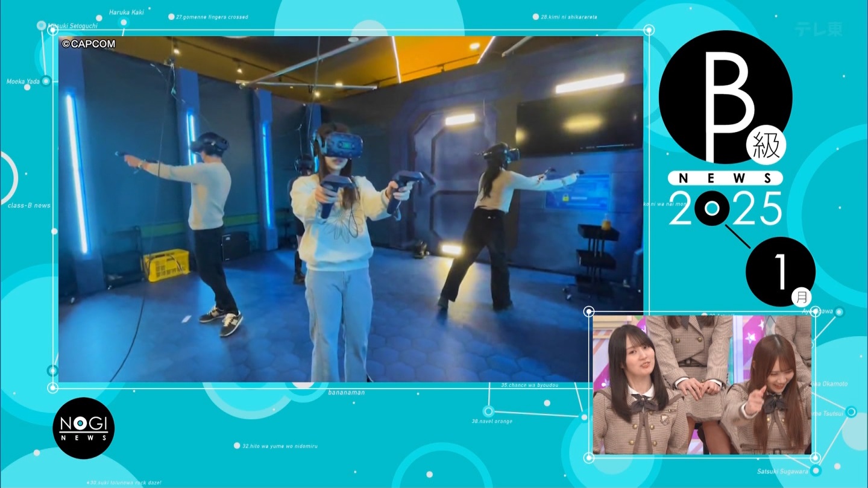Click the '32.hito wa yume wo nidomiru' text
868x488 pixels.
point(280,446)
